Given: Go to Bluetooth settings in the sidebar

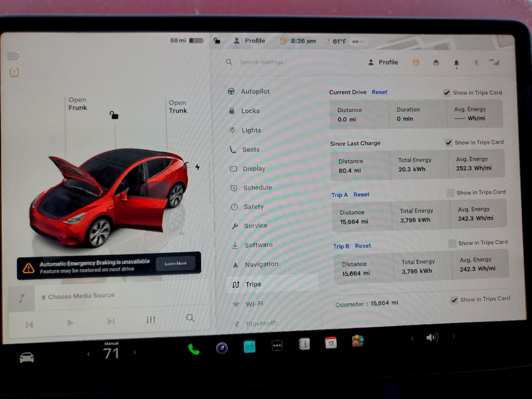Looking at the screenshot, I should 256,324.
